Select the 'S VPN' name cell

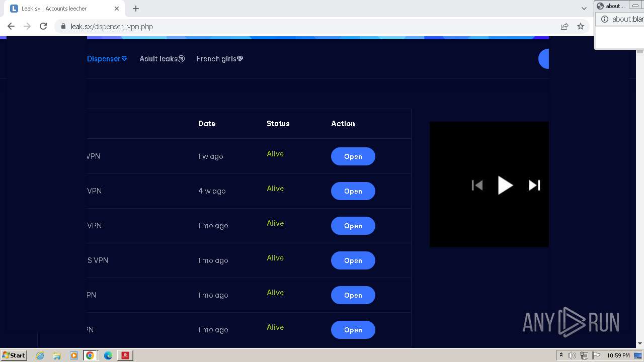98,260
